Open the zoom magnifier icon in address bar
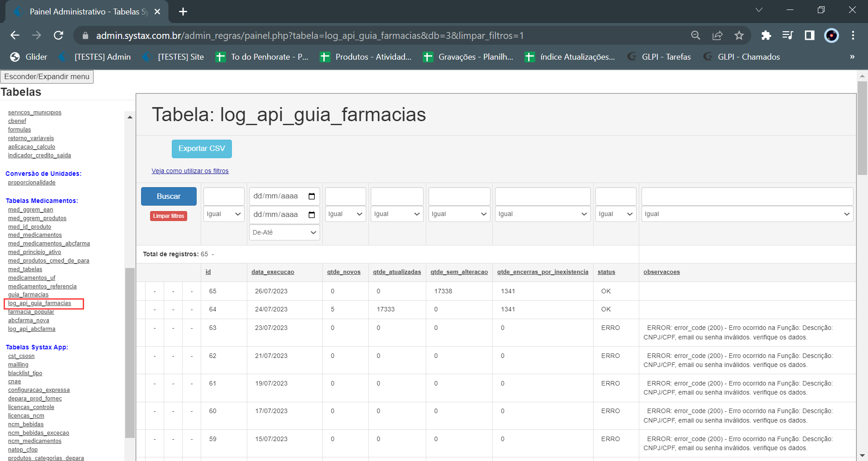 [696, 35]
